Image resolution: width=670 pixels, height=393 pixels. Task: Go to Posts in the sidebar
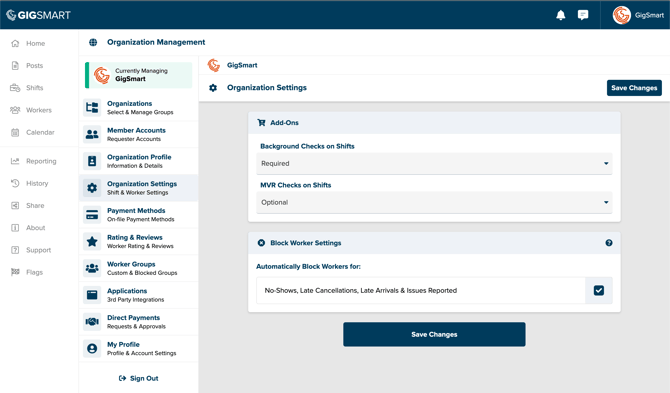pos(35,65)
